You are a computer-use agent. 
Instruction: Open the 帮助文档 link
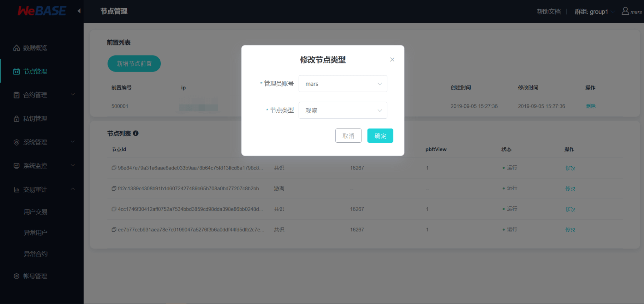point(549,12)
